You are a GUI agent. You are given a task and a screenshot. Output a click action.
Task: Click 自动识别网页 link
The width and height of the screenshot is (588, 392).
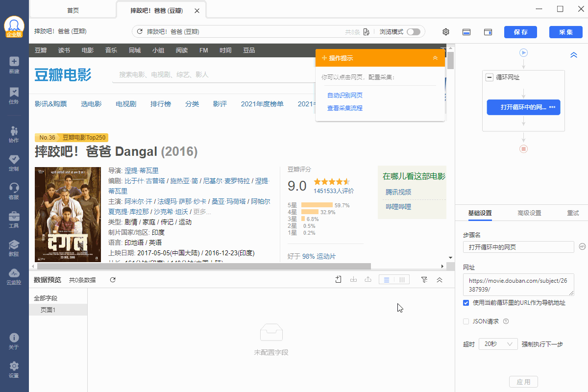click(x=345, y=95)
